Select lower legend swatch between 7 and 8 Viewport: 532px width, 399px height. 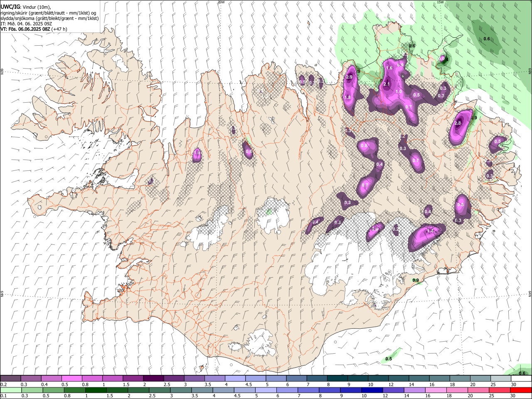[308, 390]
